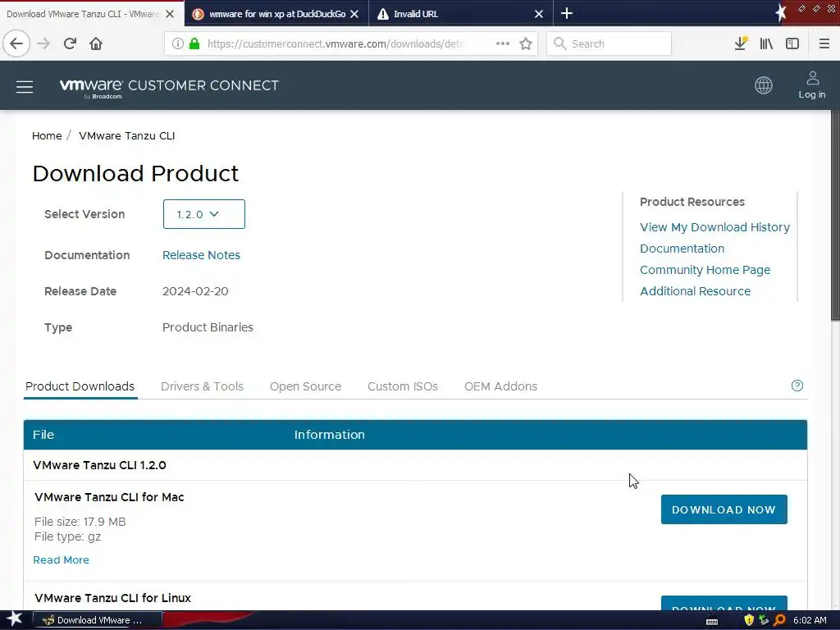Open the VMware site navigation hamburger menu

pyautogui.click(x=24, y=86)
